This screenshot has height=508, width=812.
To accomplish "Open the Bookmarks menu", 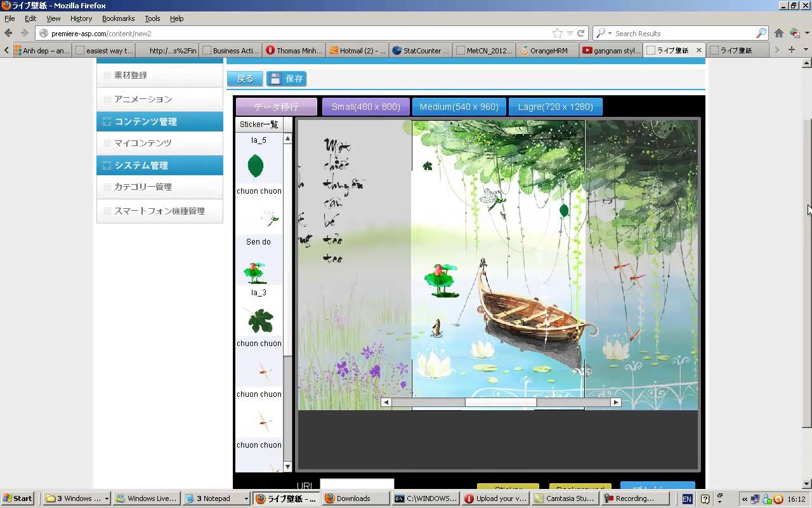I will coord(118,18).
